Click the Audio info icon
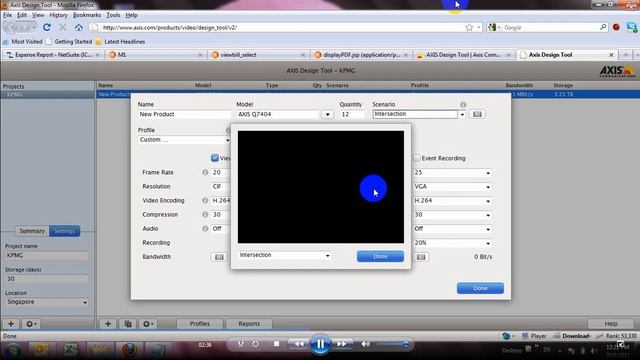 205,229
